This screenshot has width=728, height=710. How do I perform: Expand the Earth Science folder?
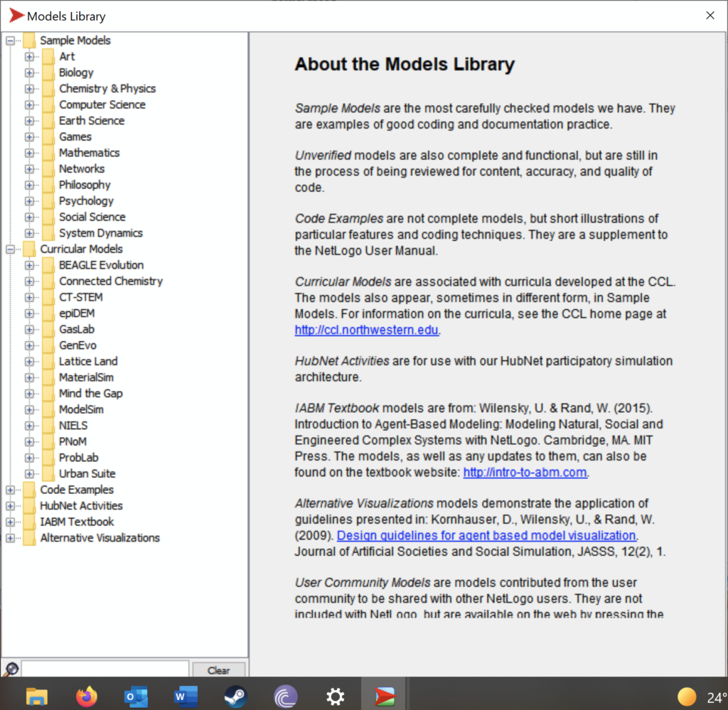pos(29,121)
